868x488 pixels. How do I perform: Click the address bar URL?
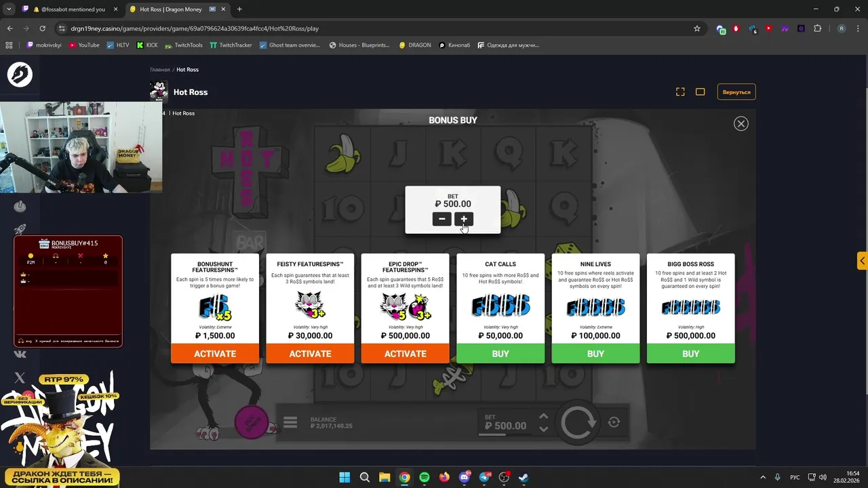click(195, 28)
